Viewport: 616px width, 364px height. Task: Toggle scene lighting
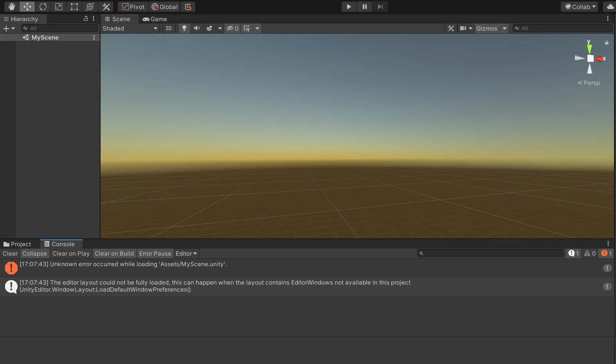pyautogui.click(x=184, y=28)
